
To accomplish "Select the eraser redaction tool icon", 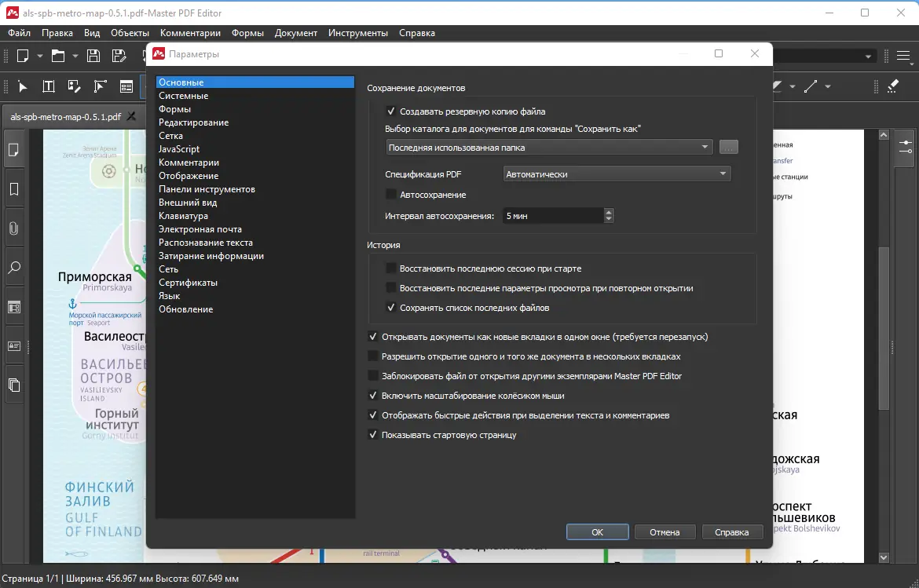I will pos(892,86).
